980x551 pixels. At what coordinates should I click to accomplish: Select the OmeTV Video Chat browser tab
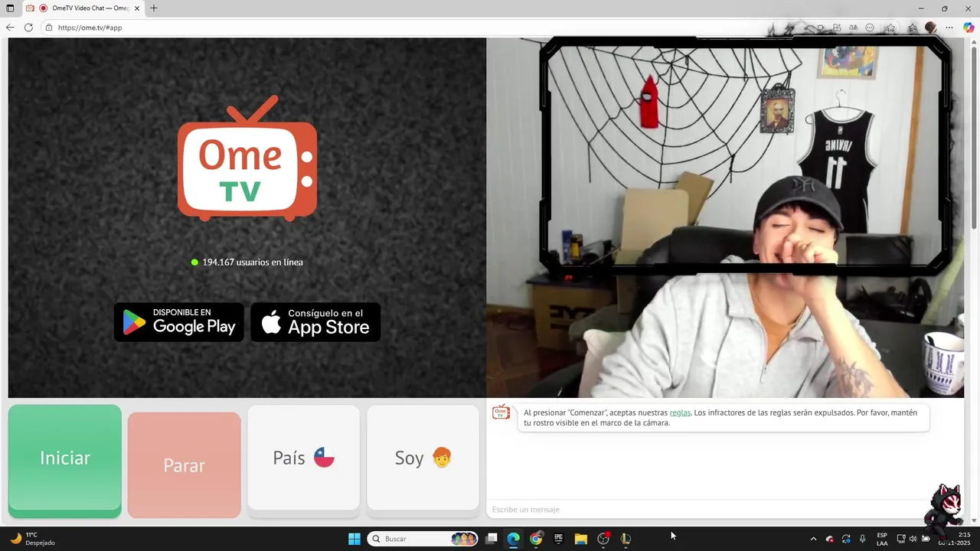point(83,8)
